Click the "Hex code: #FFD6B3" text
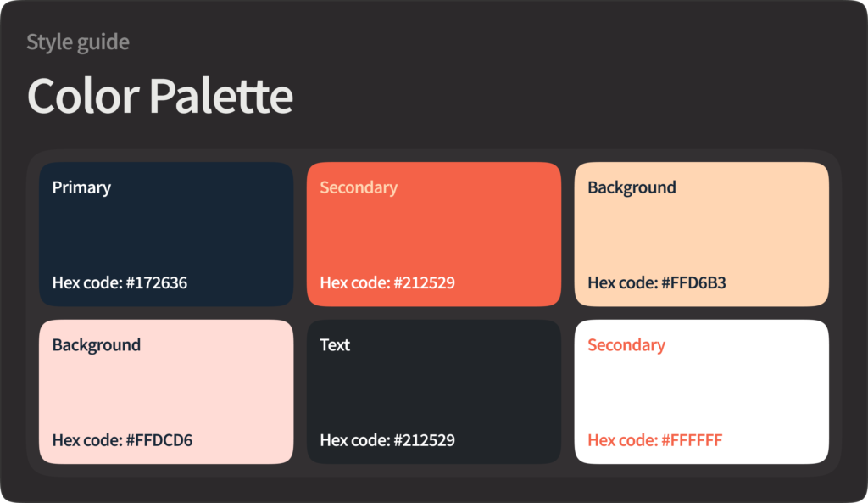 (x=657, y=282)
